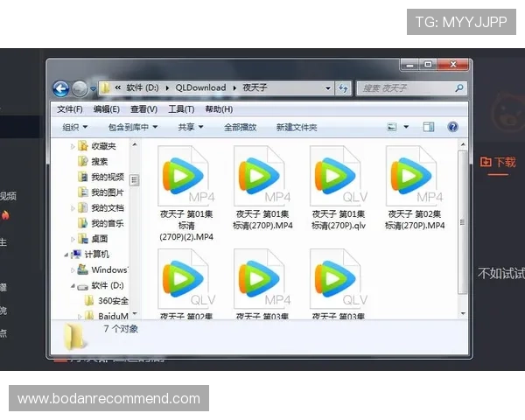Viewport: 525px width, 420px height.
Task: Select the 第03集 QLV file icon
Action: coord(339,278)
